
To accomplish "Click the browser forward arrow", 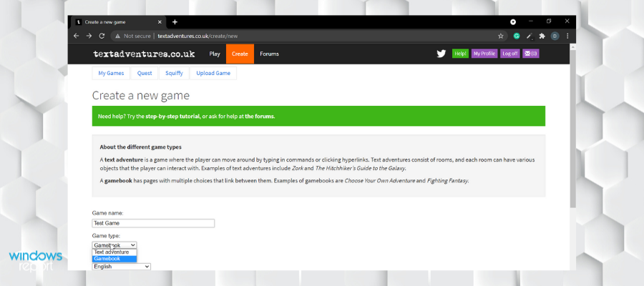I will point(89,36).
